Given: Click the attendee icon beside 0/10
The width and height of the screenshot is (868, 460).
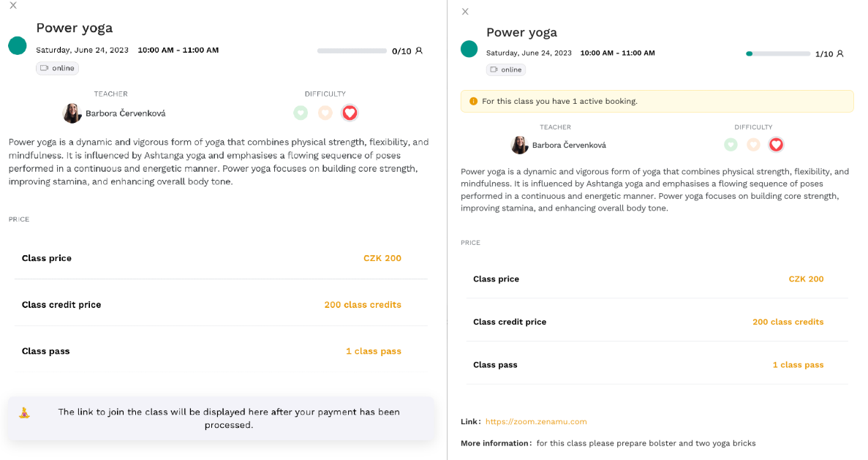Looking at the screenshot, I should point(419,51).
